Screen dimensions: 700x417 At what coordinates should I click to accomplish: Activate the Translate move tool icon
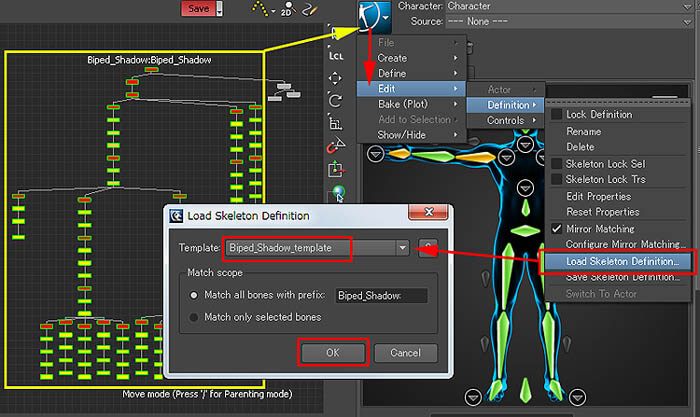pyautogui.click(x=336, y=78)
